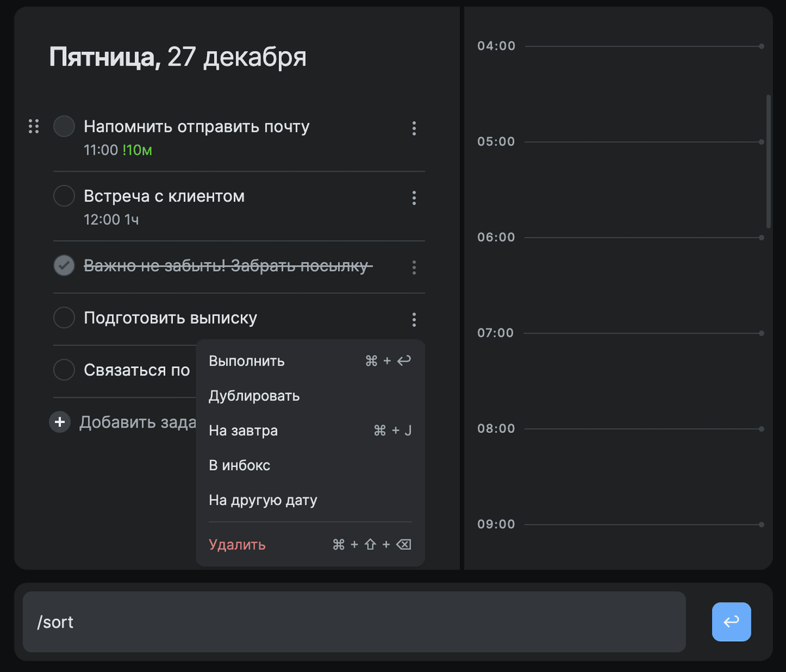This screenshot has width=786, height=672.
Task: Uncheck the completed task Забрать посылку
Action: 64,266
